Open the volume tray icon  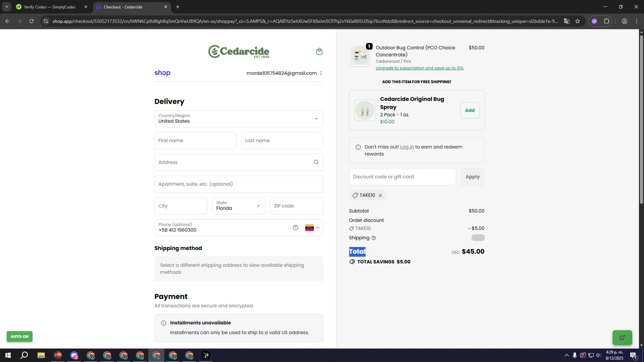coord(598,355)
